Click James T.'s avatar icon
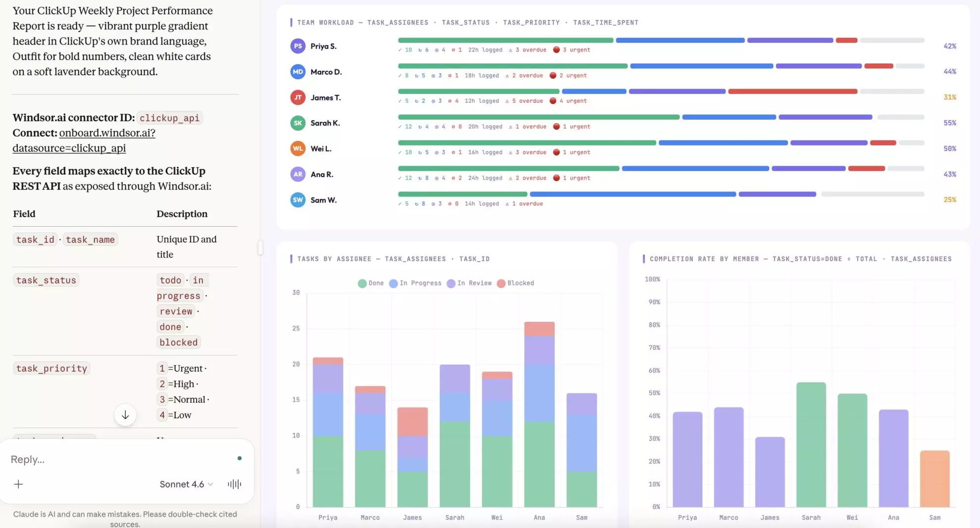Image resolution: width=980 pixels, height=528 pixels. coord(297,97)
